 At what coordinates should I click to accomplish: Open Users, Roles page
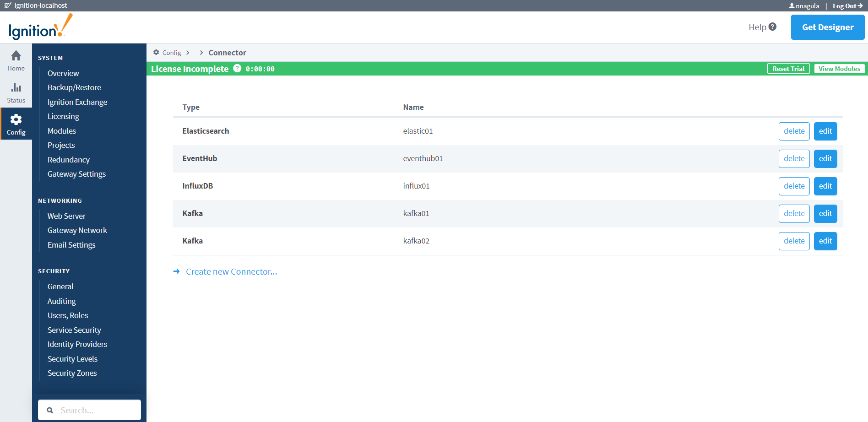[68, 315]
